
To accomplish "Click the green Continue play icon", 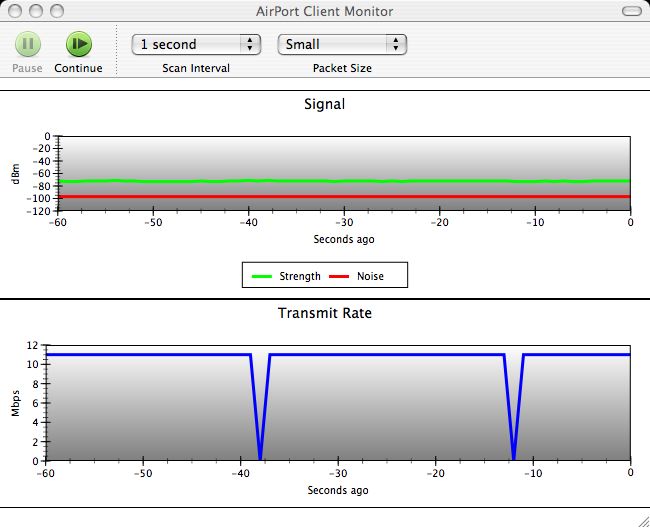I will click(79, 44).
